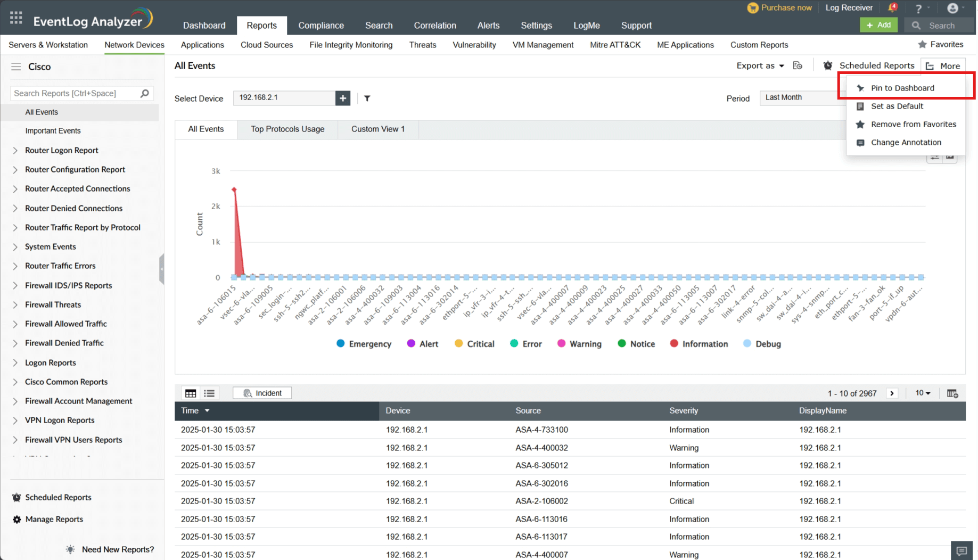The height and width of the screenshot is (560, 978).
Task: Open the Custom View 1 tab
Action: click(378, 129)
